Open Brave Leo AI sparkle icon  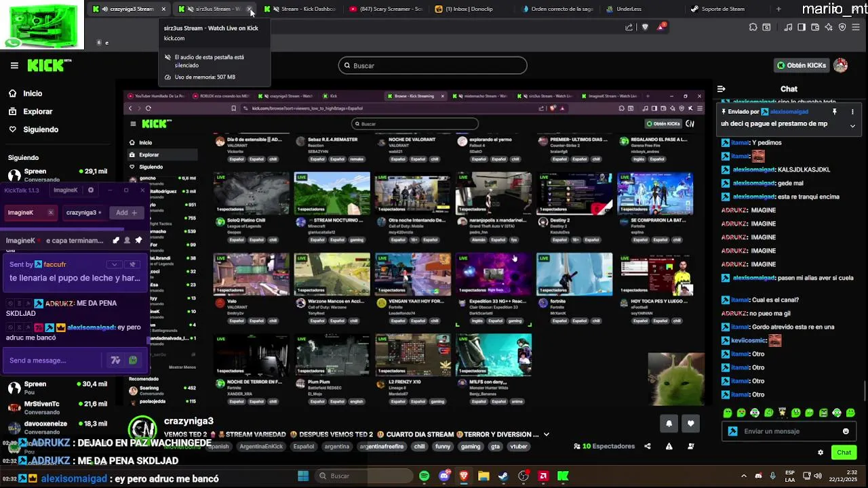click(829, 27)
